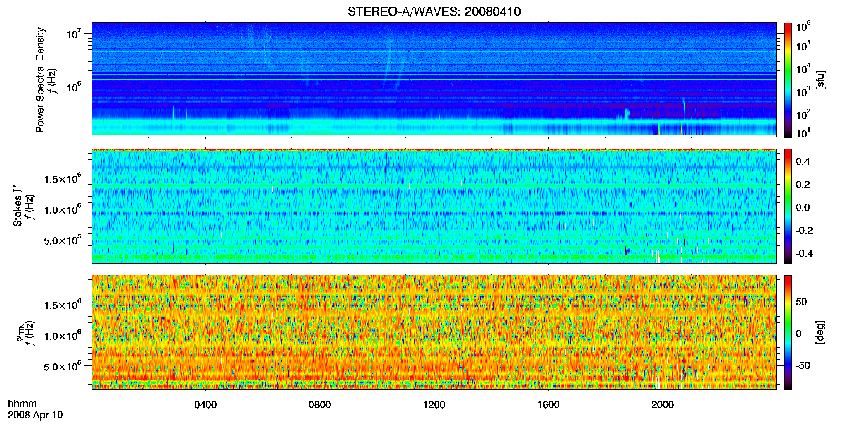This screenshot has width=868, height=447.
Task: Click the Stokes V colorbar
Action: point(788,206)
